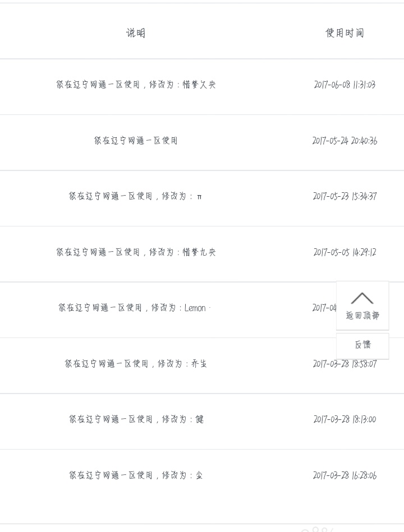Image resolution: width=404 pixels, height=532 pixels.
Task: Select the record renamed to 健
Action: [136, 419]
